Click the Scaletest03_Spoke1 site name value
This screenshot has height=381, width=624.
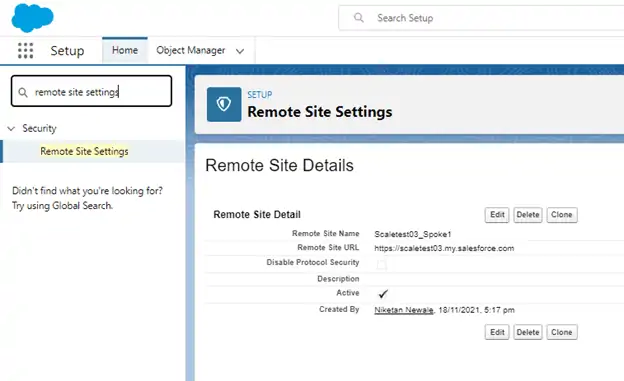413,234
